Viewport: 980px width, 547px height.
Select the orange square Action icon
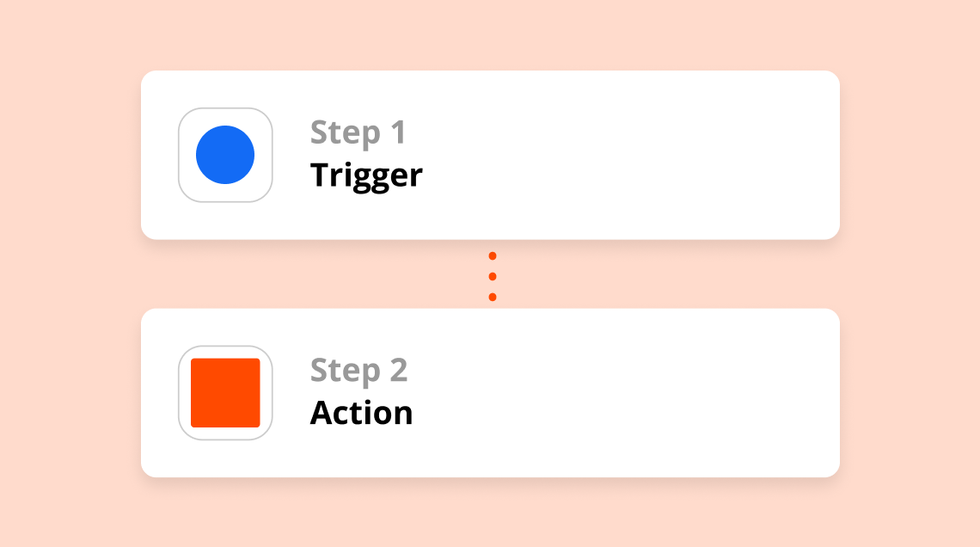[225, 392]
